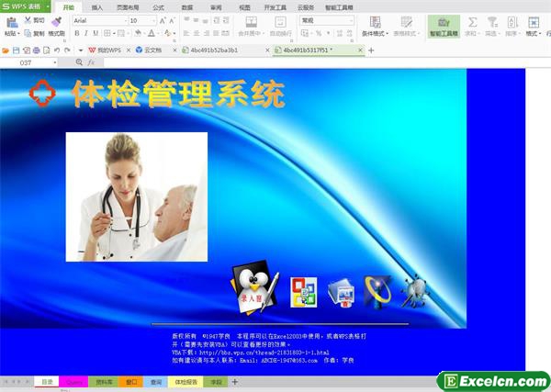Click the magnifier icon beside fx
551x392 pixels.
pyautogui.click(x=79, y=62)
